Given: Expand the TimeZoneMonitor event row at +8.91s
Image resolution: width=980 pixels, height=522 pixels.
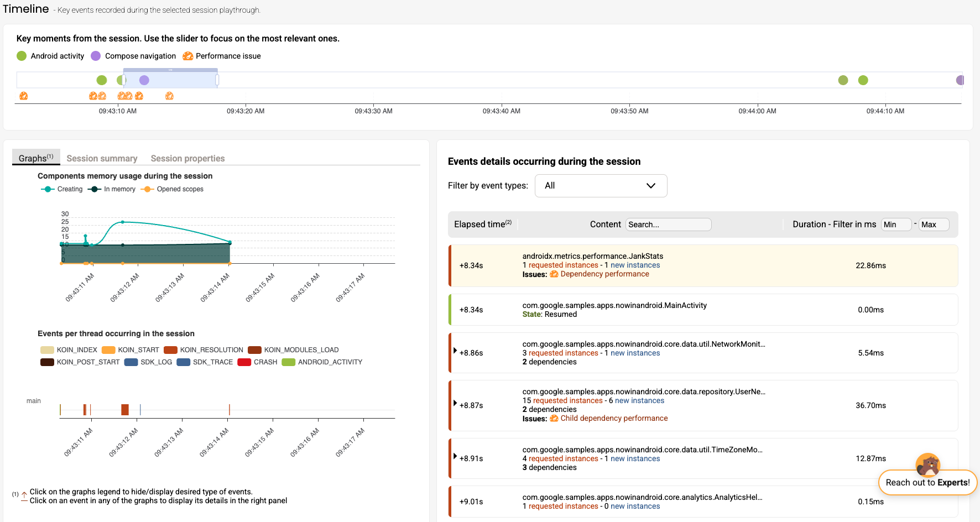Looking at the screenshot, I should [x=455, y=456].
